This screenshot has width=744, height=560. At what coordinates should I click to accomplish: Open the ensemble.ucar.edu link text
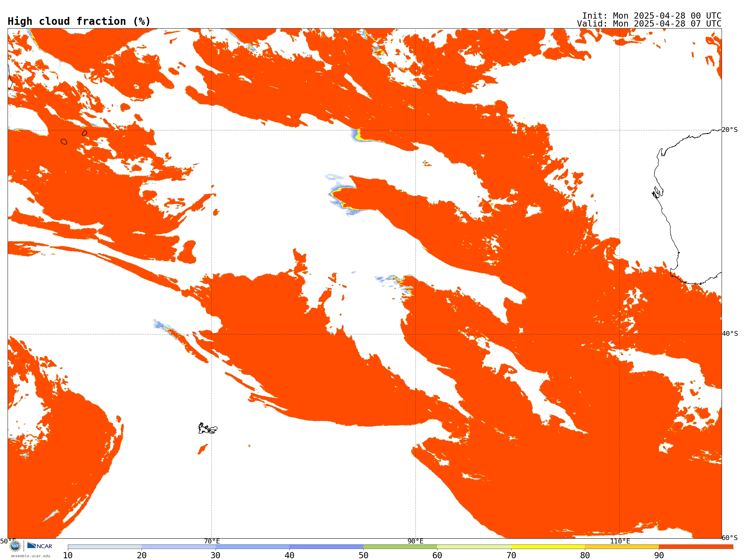pyautogui.click(x=31, y=556)
